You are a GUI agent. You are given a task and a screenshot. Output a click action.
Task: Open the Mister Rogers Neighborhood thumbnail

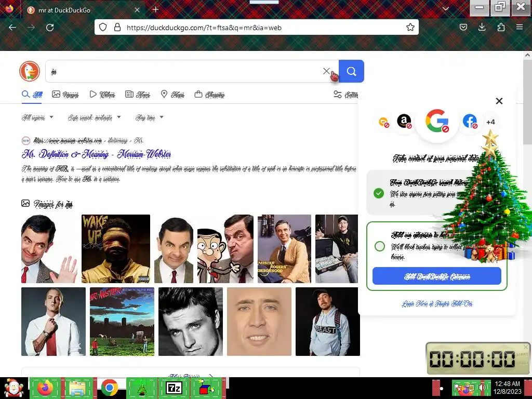click(284, 249)
